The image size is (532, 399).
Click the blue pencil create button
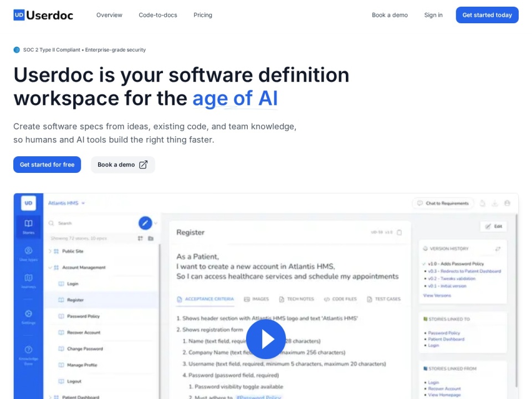coord(145,223)
